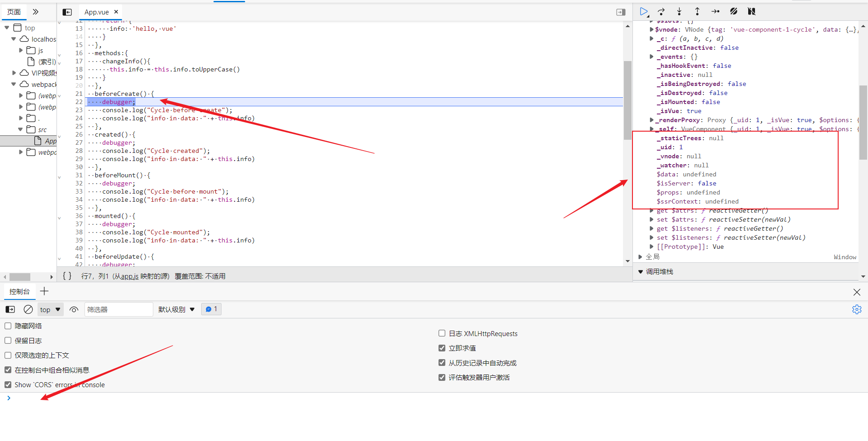
Task: Add a new drawer tab plus icon
Action: tap(44, 291)
